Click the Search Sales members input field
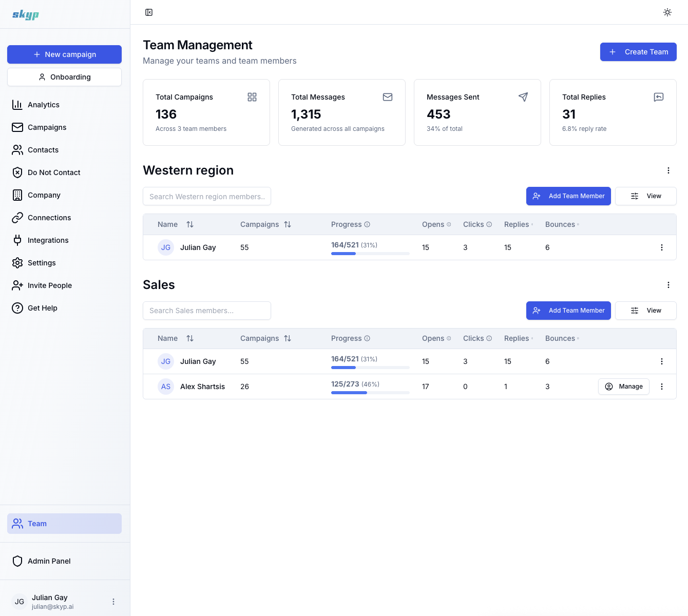Viewport: 688px width, 616px height. pos(206,311)
